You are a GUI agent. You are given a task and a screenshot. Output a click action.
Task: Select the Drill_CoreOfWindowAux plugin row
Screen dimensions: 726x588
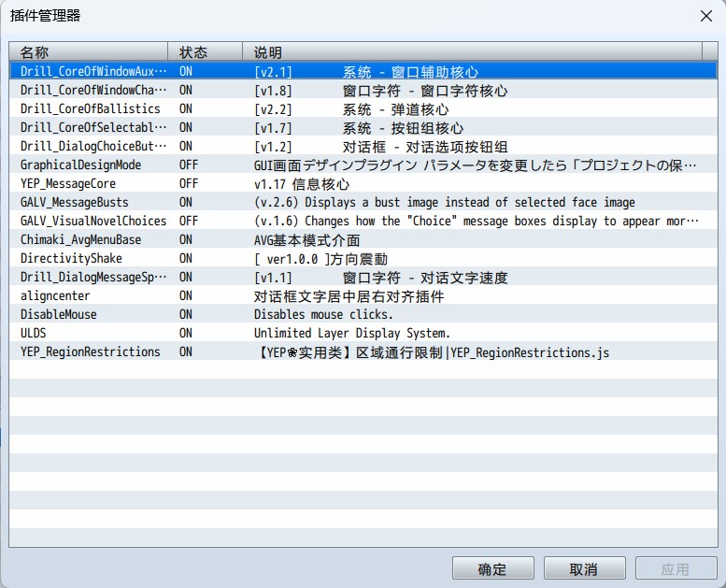(x=363, y=71)
